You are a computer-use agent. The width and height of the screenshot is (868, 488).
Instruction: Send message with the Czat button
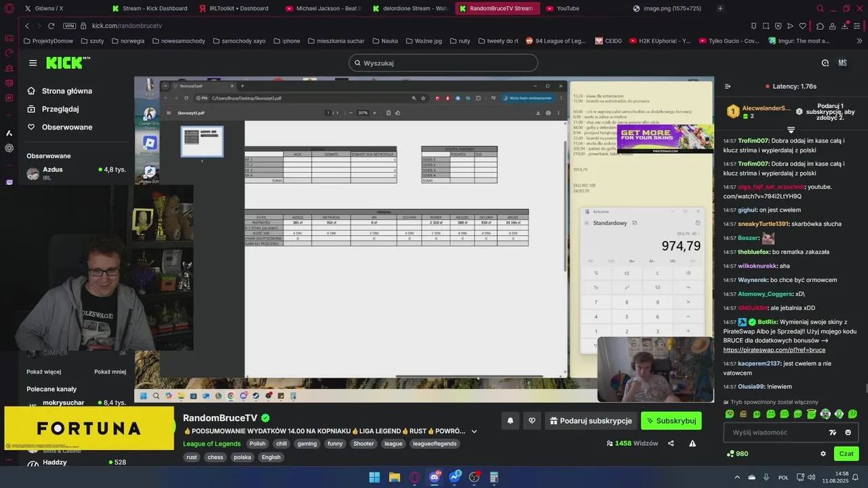click(x=846, y=454)
